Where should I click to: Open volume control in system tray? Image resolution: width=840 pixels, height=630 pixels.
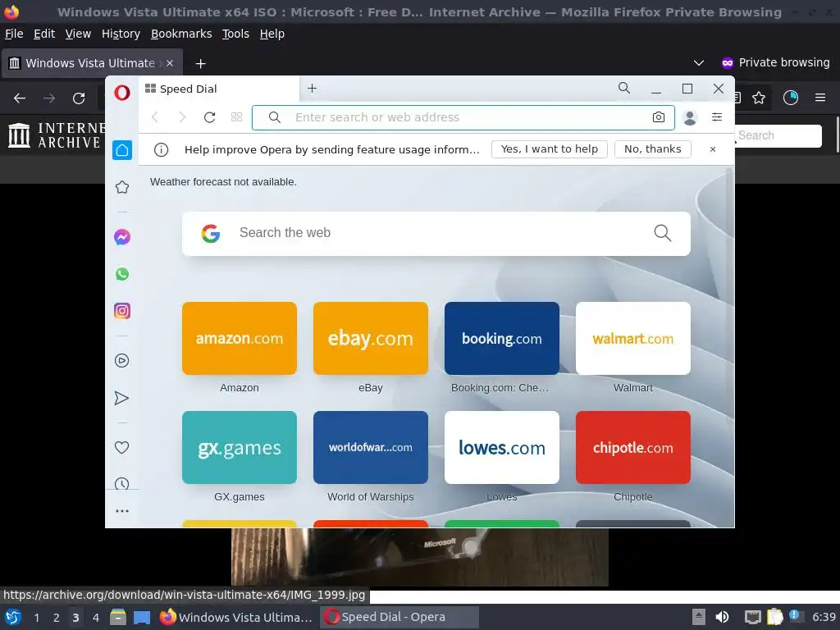tap(722, 617)
